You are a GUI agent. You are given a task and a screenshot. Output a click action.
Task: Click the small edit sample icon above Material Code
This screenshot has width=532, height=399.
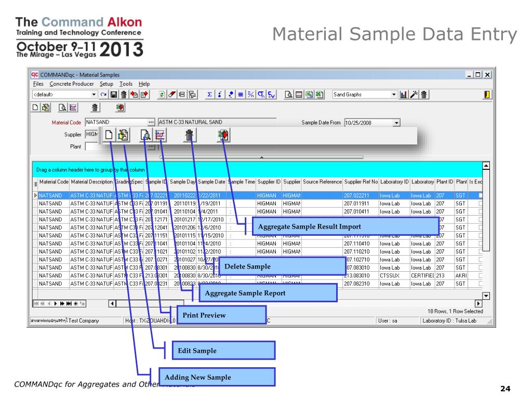coord(46,108)
